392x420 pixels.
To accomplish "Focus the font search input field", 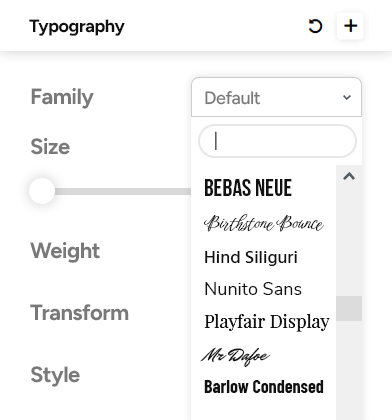I will (277, 141).
